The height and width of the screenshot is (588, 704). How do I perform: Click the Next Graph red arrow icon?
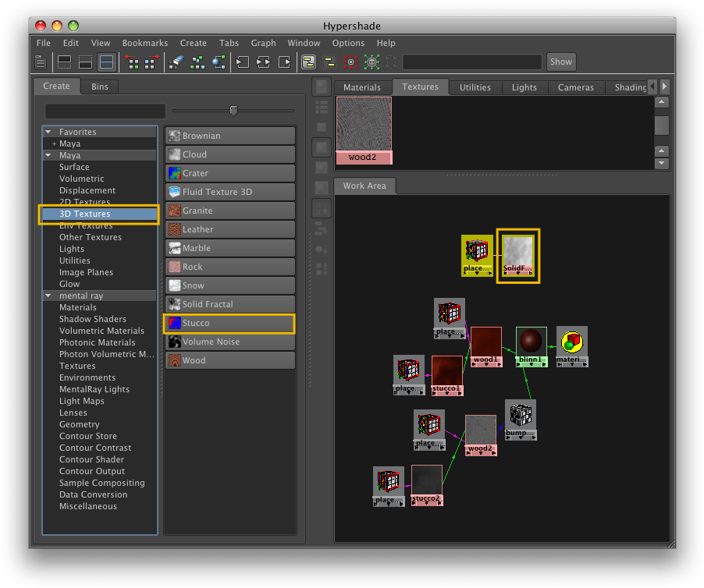(151, 62)
